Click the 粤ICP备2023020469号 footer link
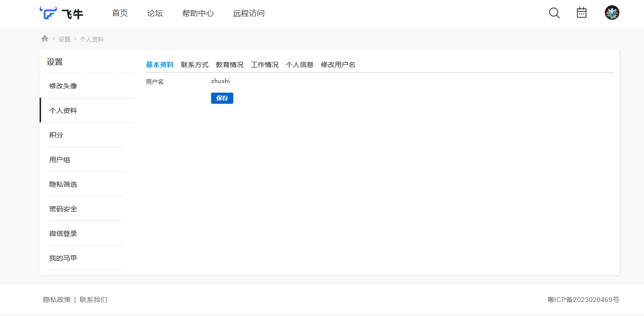644x316 pixels. click(583, 300)
